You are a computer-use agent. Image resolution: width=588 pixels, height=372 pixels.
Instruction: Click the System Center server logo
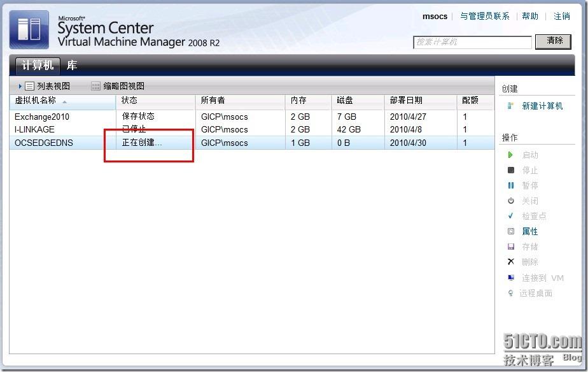pos(29,30)
